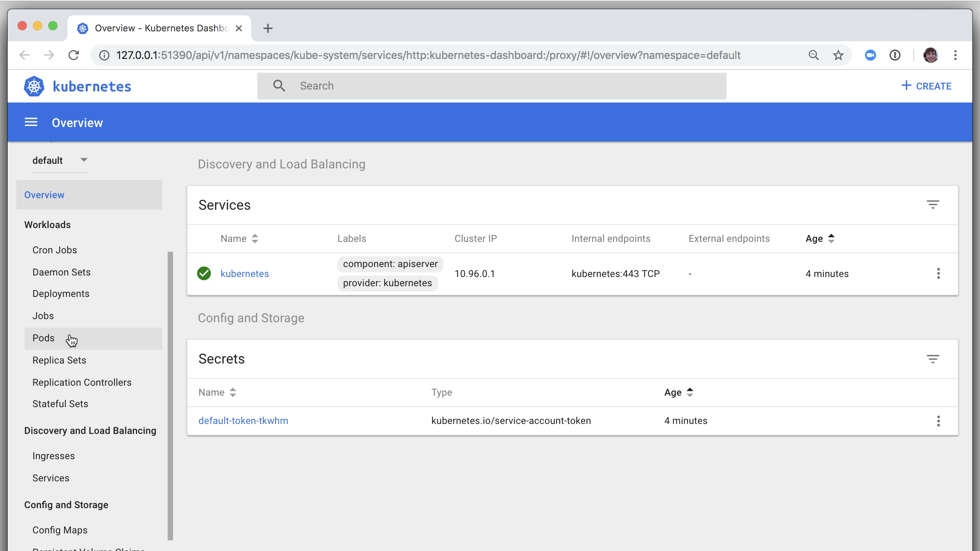Screen dimensions: 980x551
Task: Open the Chrome profile avatar
Action: coord(931,55)
